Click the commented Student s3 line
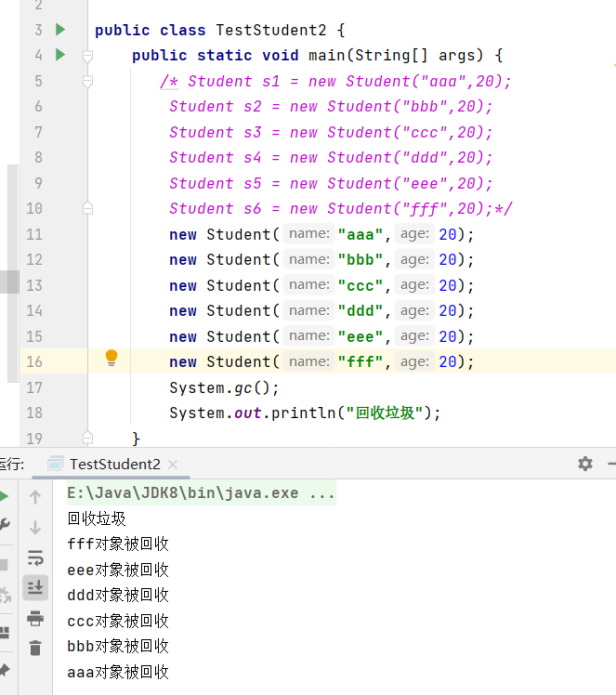This screenshot has width=616, height=695. tap(331, 132)
